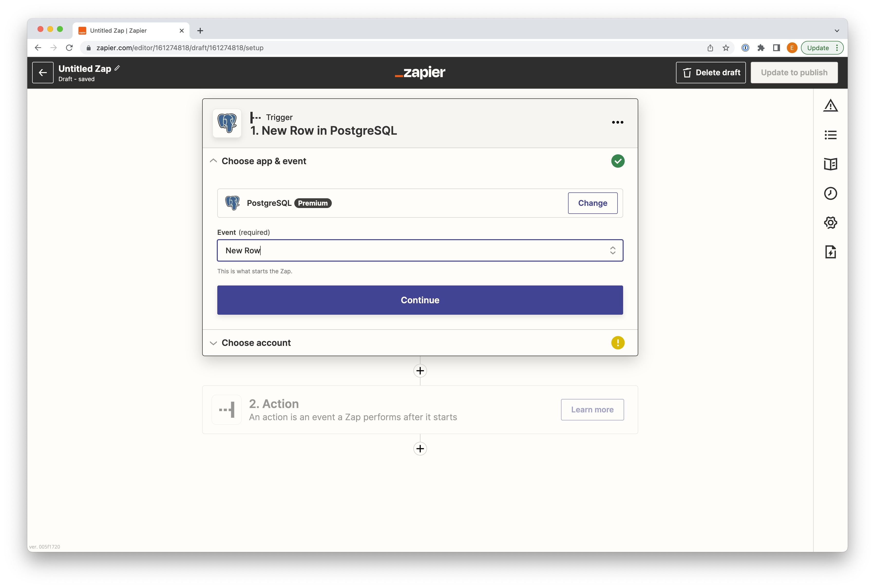The image size is (875, 588).
Task: Open a new browser tab
Action: click(200, 31)
